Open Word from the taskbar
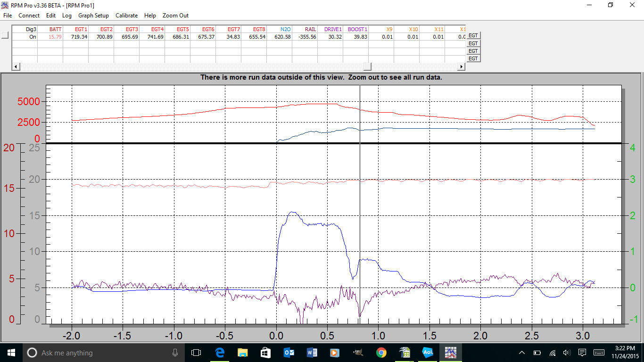This screenshot has width=644, height=362. pos(312,352)
